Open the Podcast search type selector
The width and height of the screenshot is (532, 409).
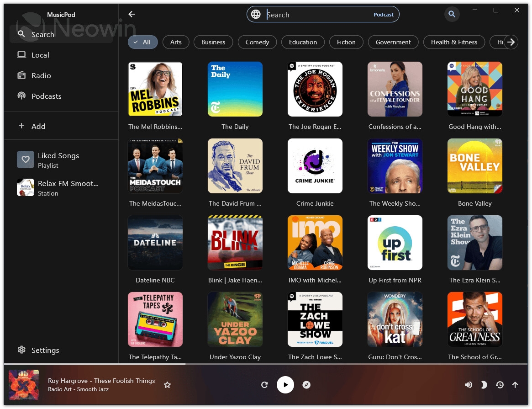tap(384, 15)
